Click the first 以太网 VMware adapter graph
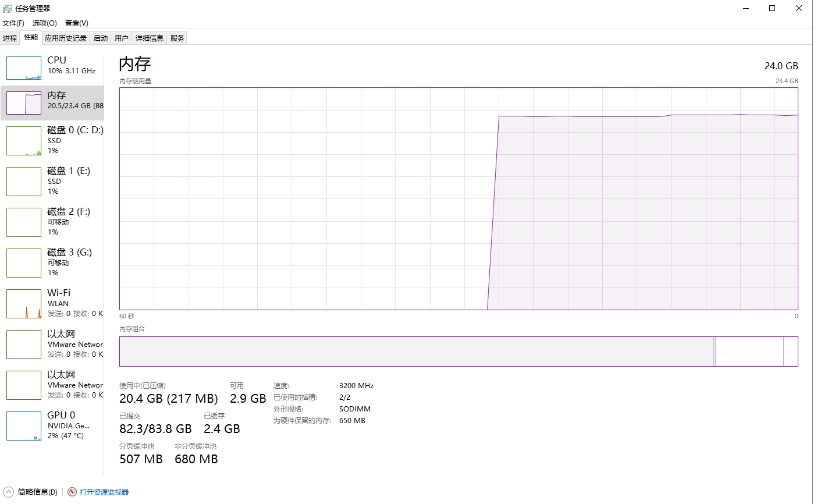This screenshot has height=504, width=828. pos(24,345)
